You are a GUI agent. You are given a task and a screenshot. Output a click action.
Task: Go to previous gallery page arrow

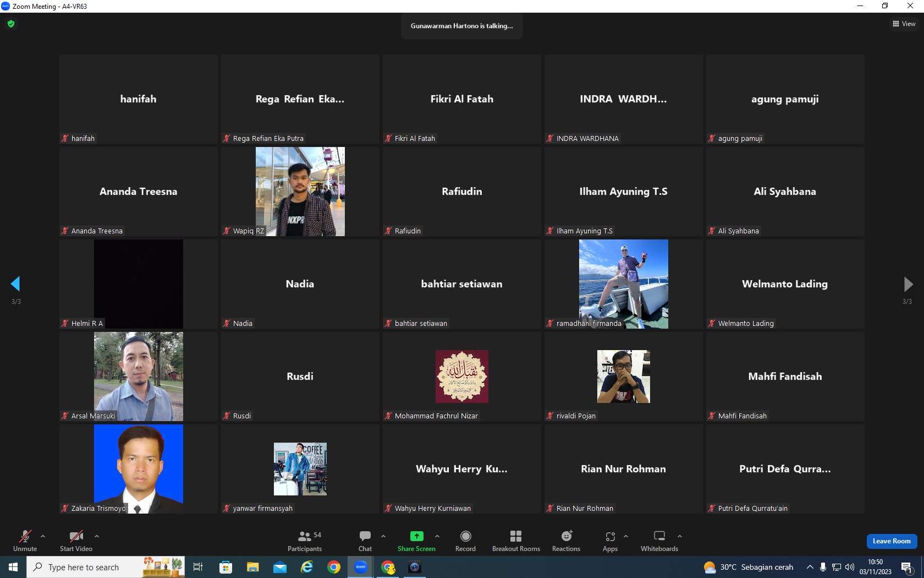tap(15, 284)
